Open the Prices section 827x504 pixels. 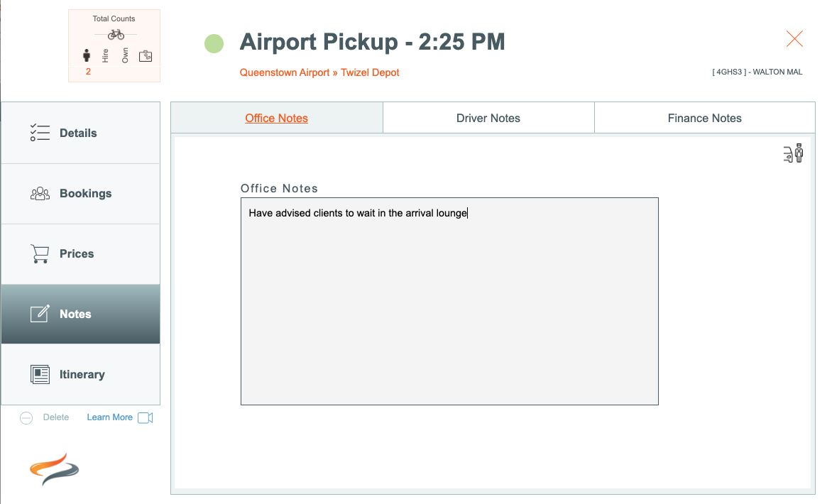pos(81,253)
